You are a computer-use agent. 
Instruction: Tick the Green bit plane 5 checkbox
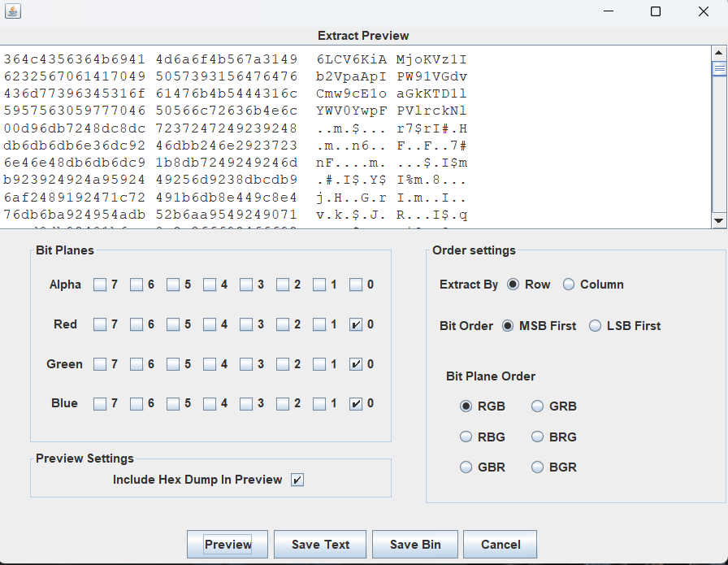(173, 364)
